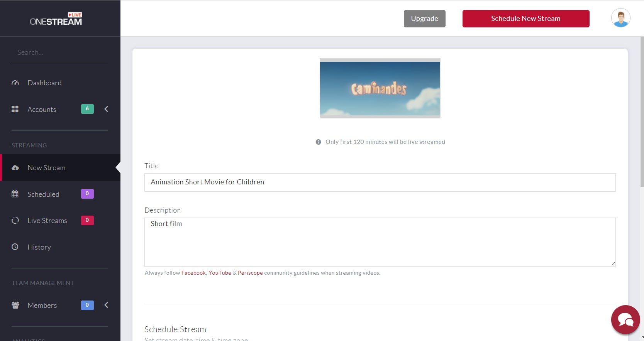This screenshot has height=341, width=644.
Task: Click the STREAMING section header
Action: [x=29, y=145]
